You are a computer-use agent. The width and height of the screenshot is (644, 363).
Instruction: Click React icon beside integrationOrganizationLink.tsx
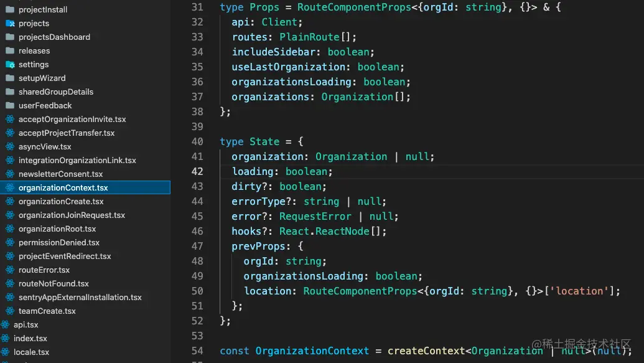pyautogui.click(x=10, y=160)
